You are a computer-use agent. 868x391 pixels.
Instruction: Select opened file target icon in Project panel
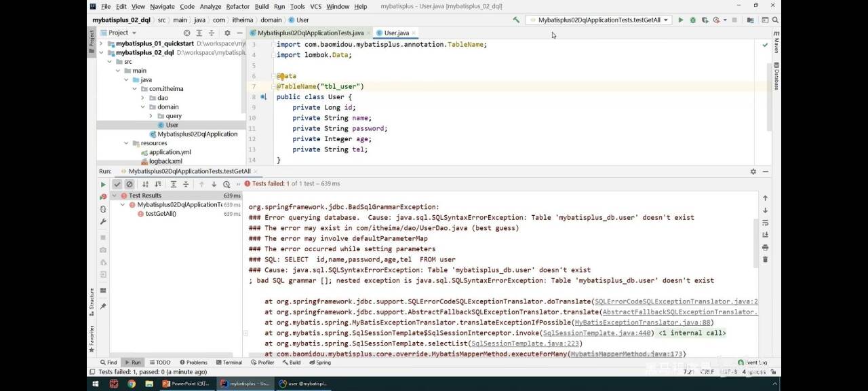[x=187, y=33]
